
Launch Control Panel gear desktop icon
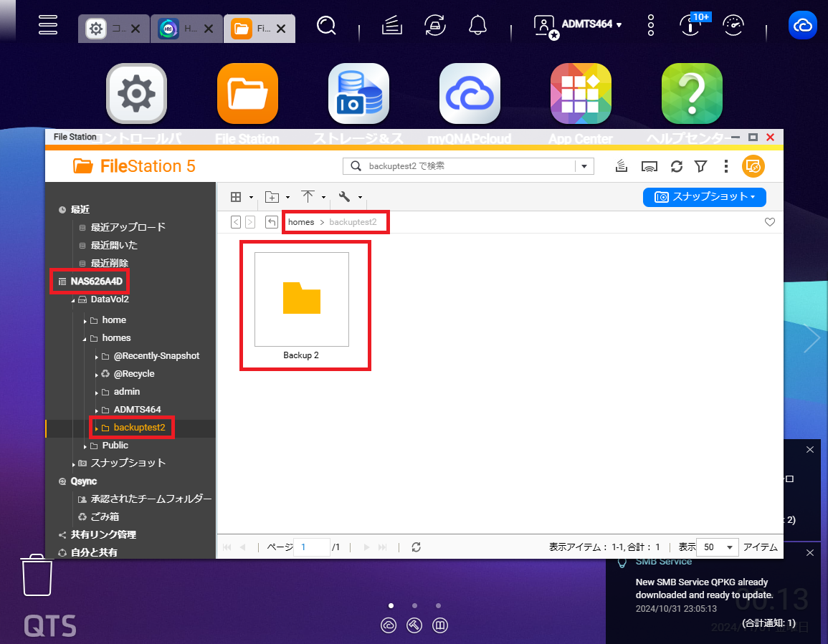tap(136, 93)
